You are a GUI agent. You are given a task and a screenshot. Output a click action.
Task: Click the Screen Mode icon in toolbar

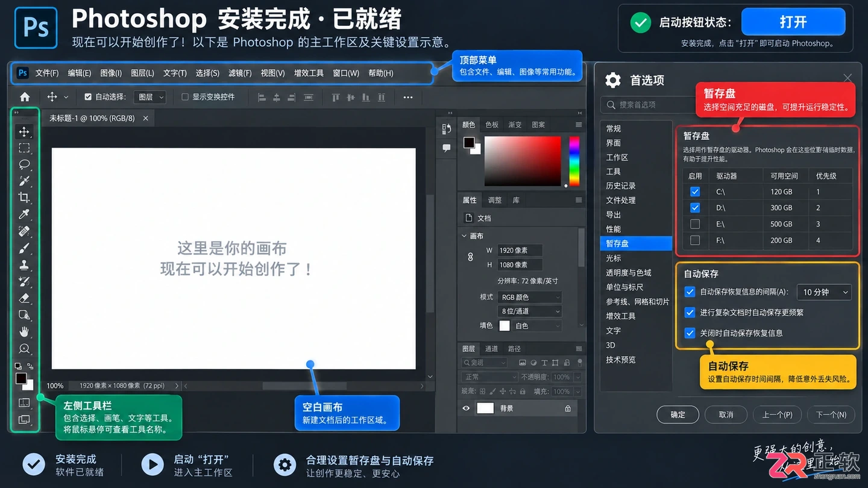click(x=24, y=419)
